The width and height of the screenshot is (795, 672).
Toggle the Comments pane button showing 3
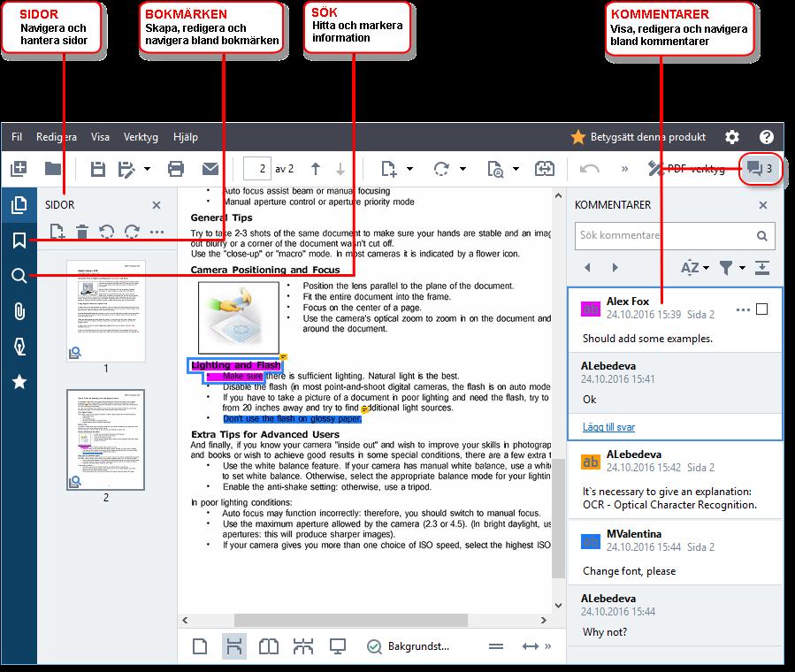tap(759, 168)
